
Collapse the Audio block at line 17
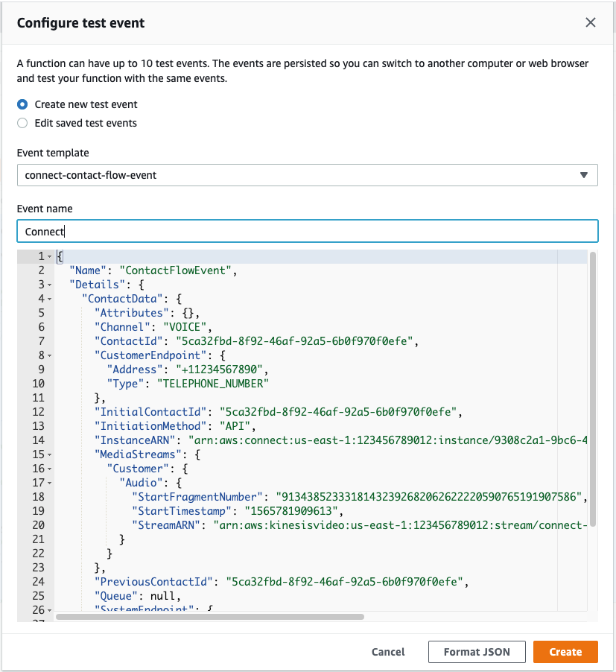point(49,482)
